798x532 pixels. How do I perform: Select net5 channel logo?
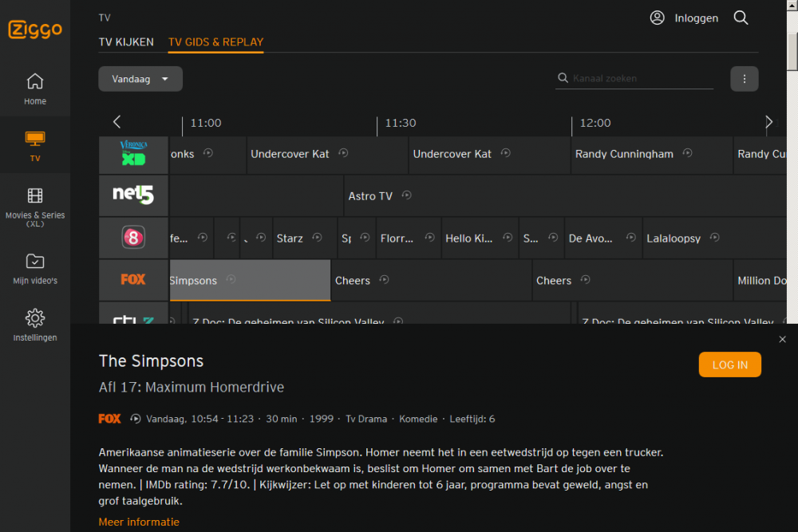133,196
